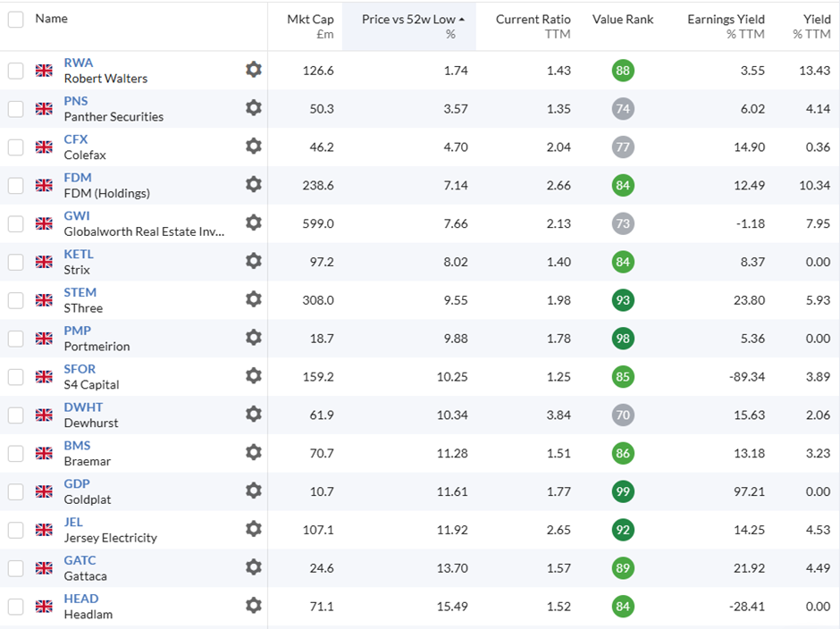
Task: Open settings gear for Panther Securities row
Action: click(x=254, y=108)
